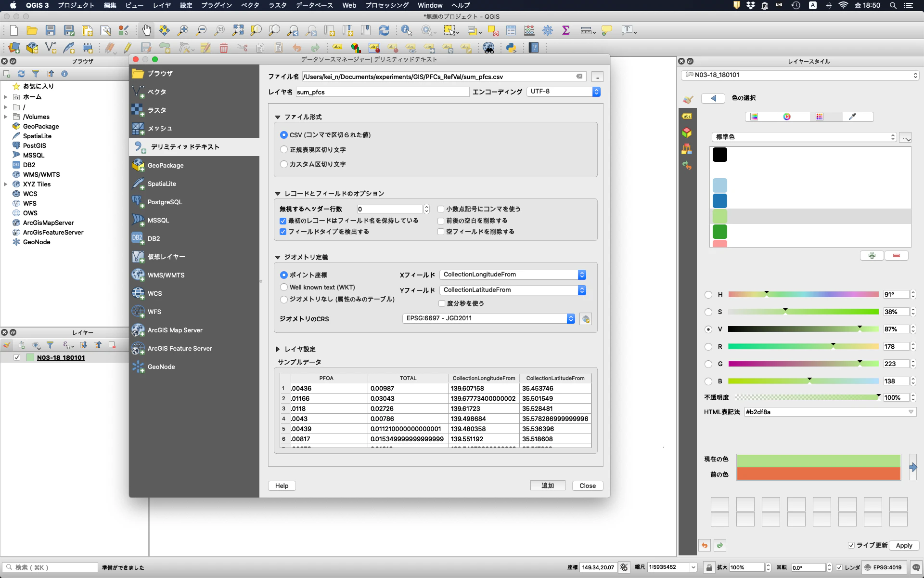Screen dimensions: 924x578
Task: Select Well known text (WKT) option
Action: [x=284, y=287]
